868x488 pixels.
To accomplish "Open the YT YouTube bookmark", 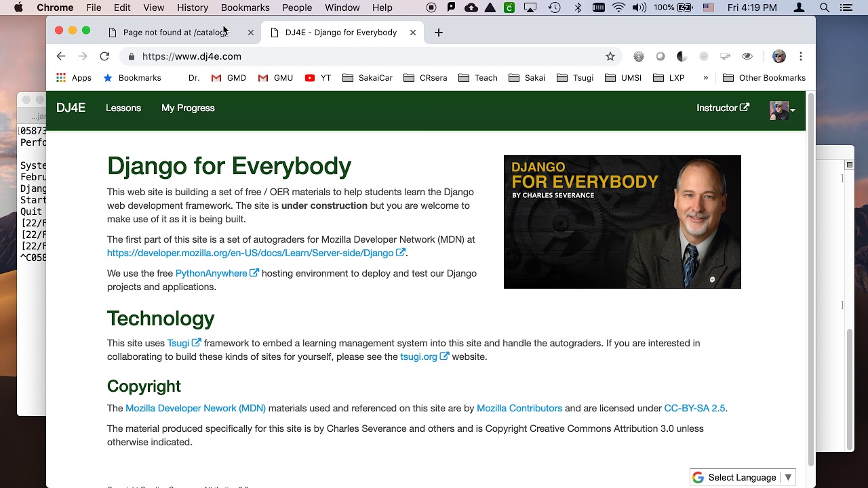I will pyautogui.click(x=318, y=78).
